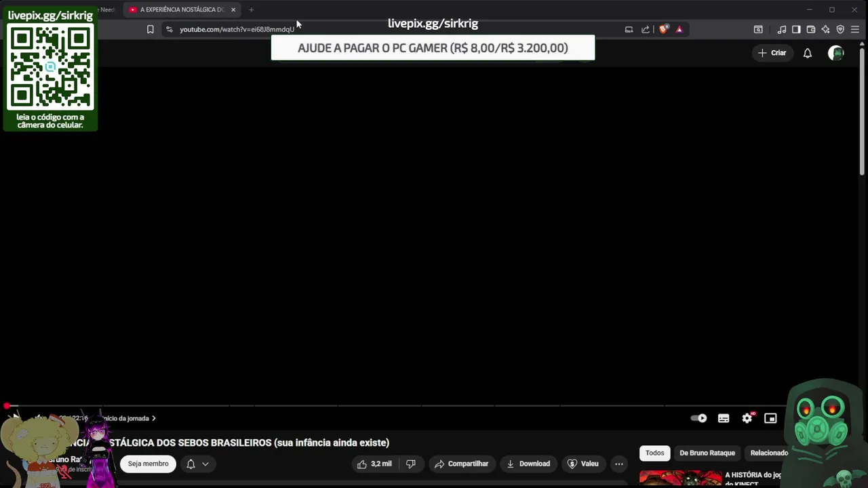Toggle autoplay switch in player

pyautogui.click(x=698, y=418)
